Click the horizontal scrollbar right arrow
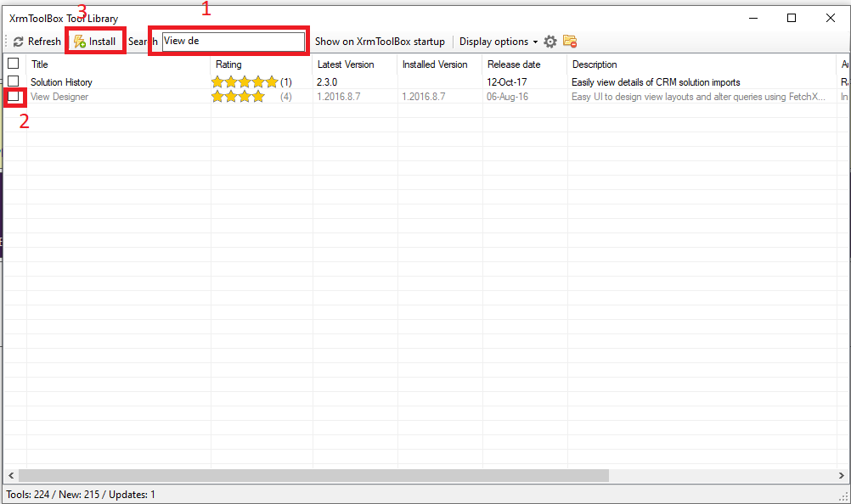This screenshot has width=851, height=504. tap(841, 476)
